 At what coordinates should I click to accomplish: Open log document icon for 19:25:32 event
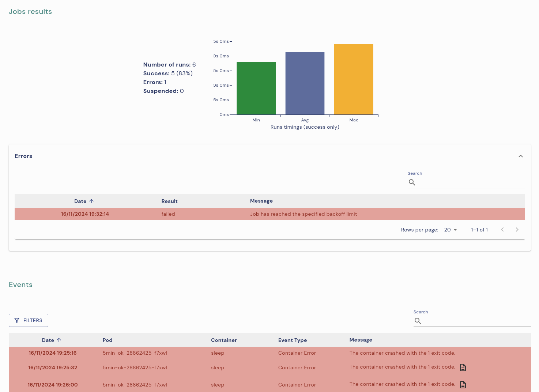pyautogui.click(x=463, y=367)
